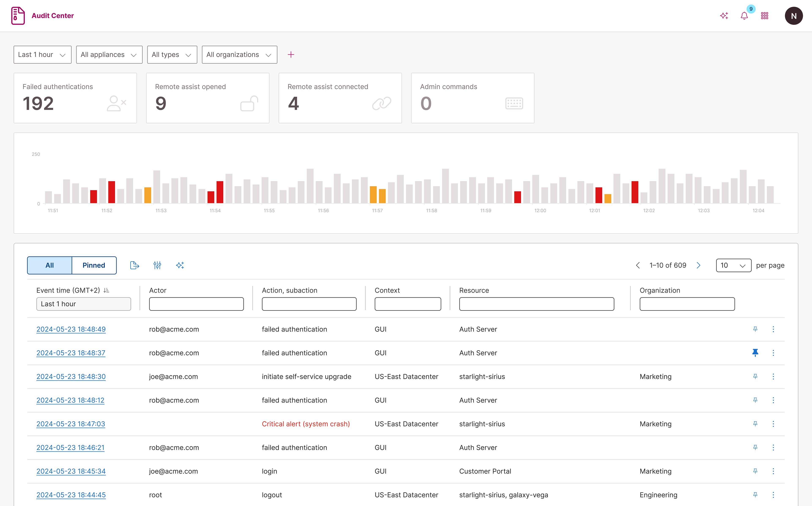Select the All tab
This screenshot has height=506, width=812.
pos(49,265)
